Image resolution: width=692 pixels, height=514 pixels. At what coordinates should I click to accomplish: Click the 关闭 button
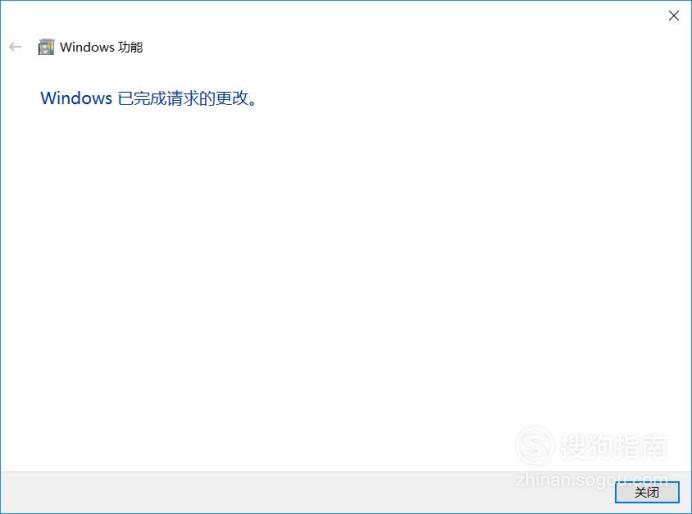[x=647, y=492]
